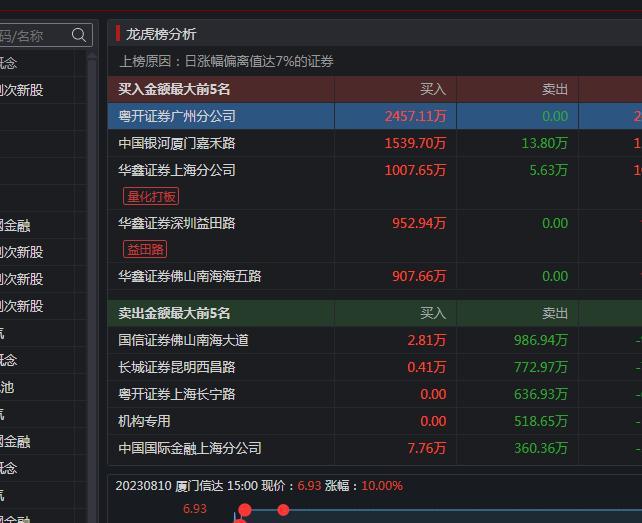Click sell amount 5.63万
The width and height of the screenshot is (642, 523).
[548, 170]
